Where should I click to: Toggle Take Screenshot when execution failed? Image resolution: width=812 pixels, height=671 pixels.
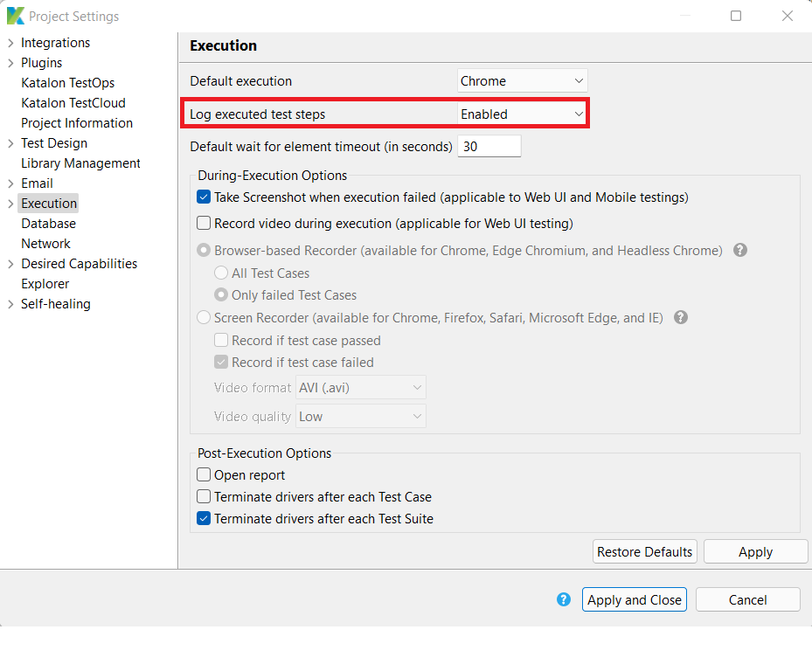[x=204, y=197]
